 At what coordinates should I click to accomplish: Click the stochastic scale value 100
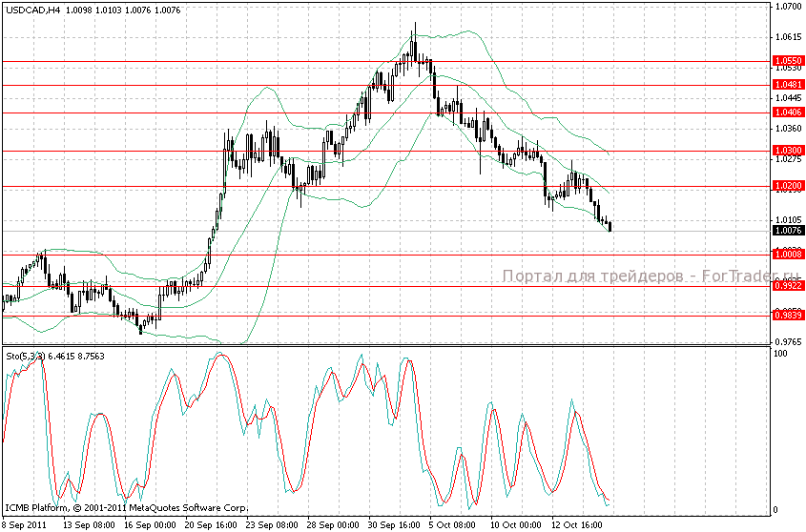point(781,354)
